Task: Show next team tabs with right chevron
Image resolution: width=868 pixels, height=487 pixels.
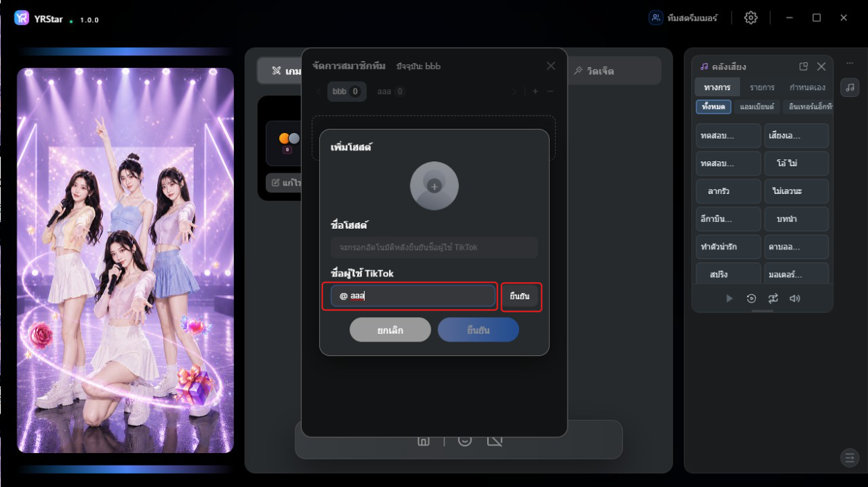Action: [514, 91]
